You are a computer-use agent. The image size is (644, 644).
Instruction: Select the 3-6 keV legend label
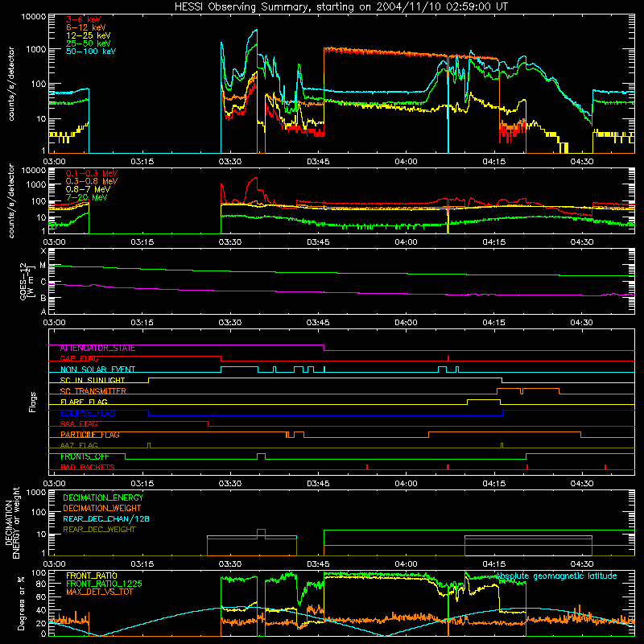83,19
